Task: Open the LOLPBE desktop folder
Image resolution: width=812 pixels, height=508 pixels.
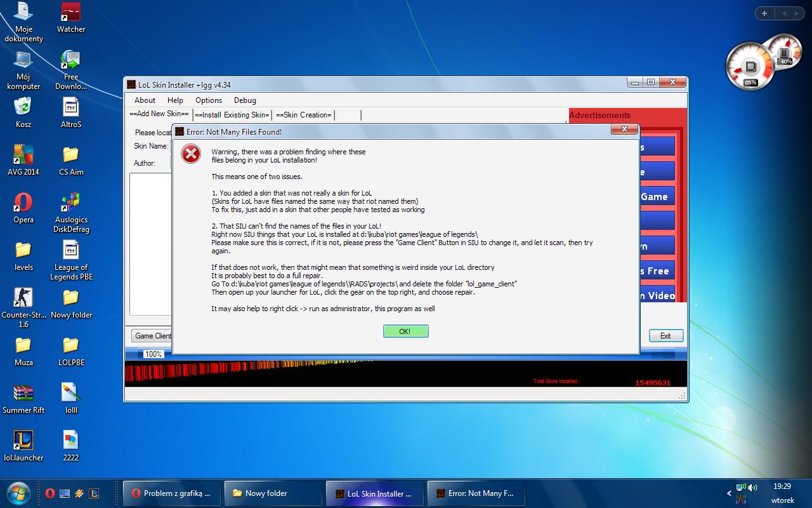Action: click(x=71, y=351)
